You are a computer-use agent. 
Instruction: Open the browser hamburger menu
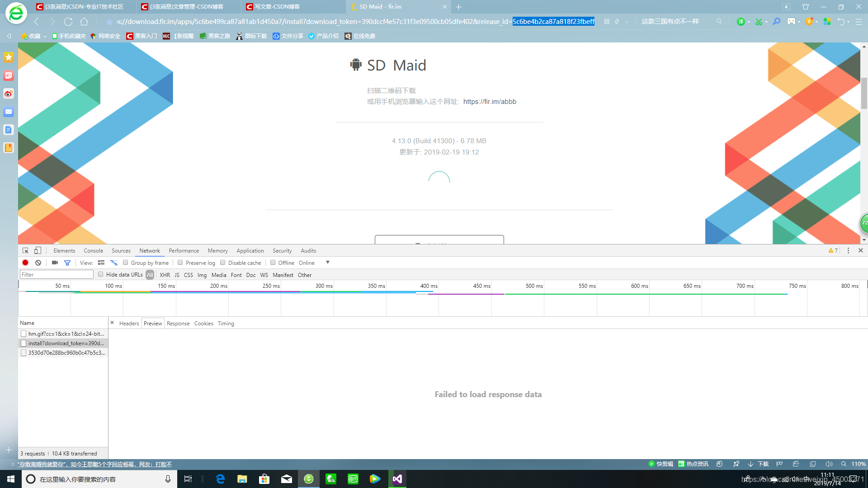click(x=859, y=22)
